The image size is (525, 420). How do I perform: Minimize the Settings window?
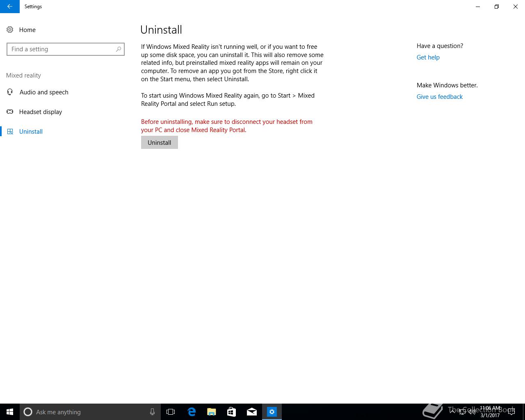pos(478,7)
